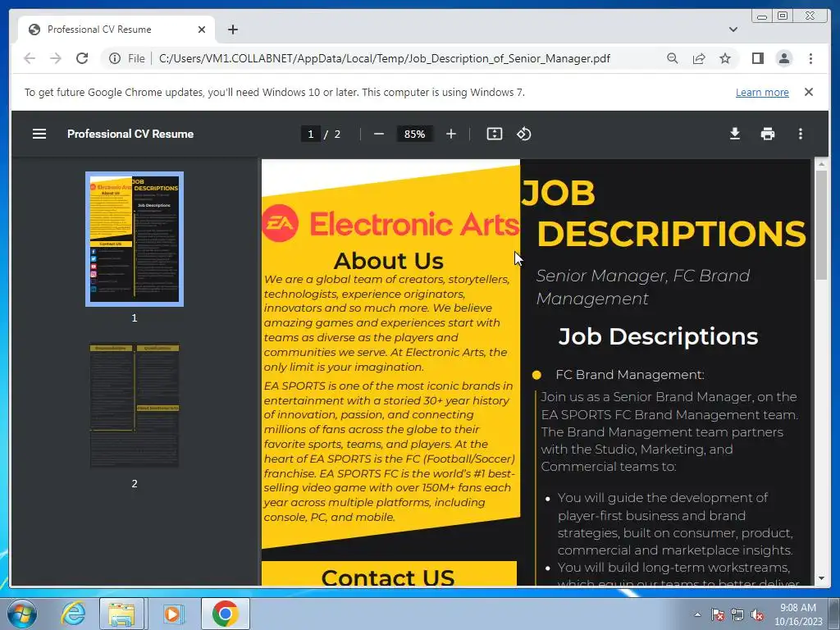Open Windows Media Player from taskbar
840x630 pixels.
click(x=172, y=614)
